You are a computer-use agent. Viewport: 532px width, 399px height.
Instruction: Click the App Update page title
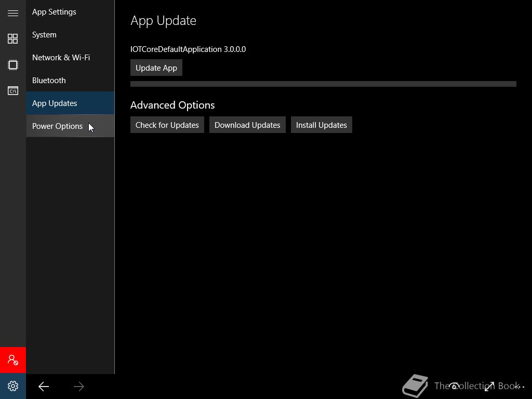pyautogui.click(x=163, y=21)
